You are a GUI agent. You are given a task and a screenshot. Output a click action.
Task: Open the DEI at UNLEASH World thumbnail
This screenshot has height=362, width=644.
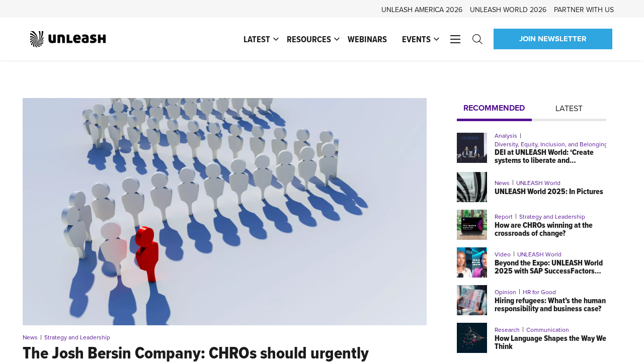click(x=472, y=148)
